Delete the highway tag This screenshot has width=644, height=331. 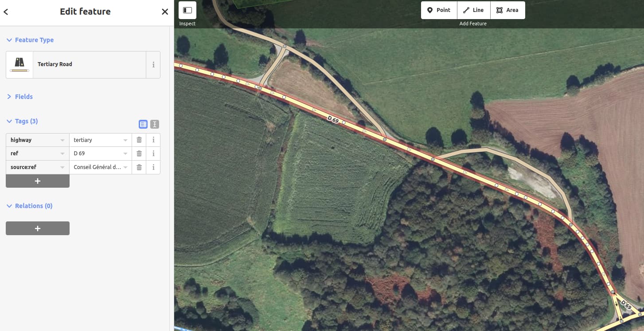point(139,140)
